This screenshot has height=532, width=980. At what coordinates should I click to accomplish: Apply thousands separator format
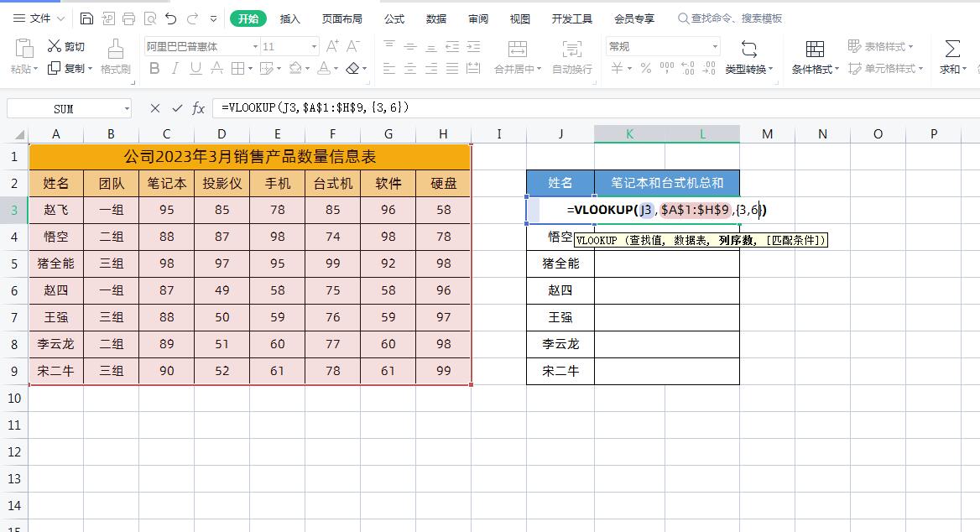[x=667, y=69]
